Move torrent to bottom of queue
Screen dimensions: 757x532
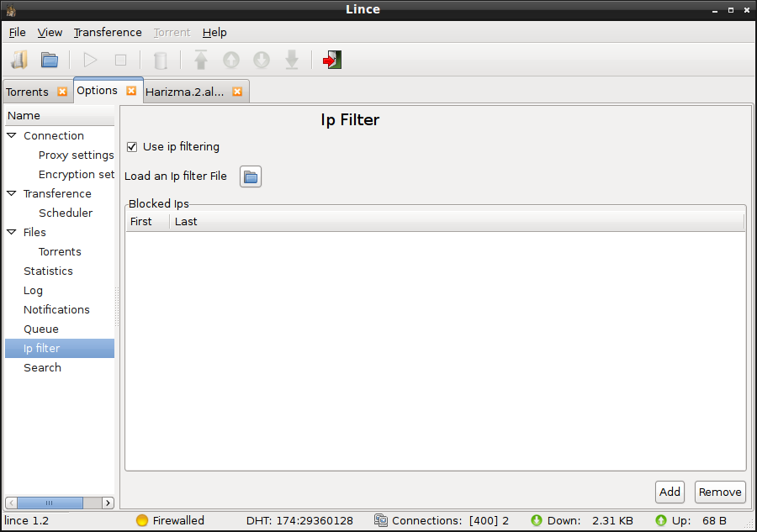[292, 61]
